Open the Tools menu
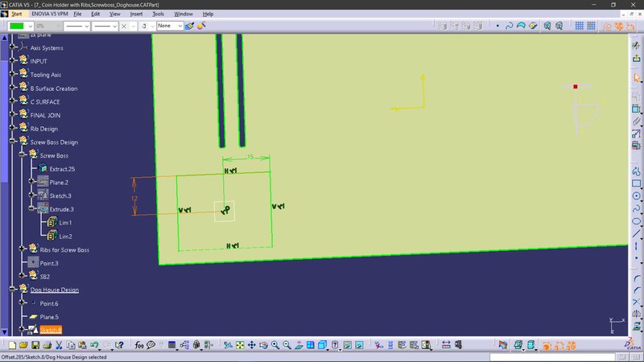 (x=158, y=14)
